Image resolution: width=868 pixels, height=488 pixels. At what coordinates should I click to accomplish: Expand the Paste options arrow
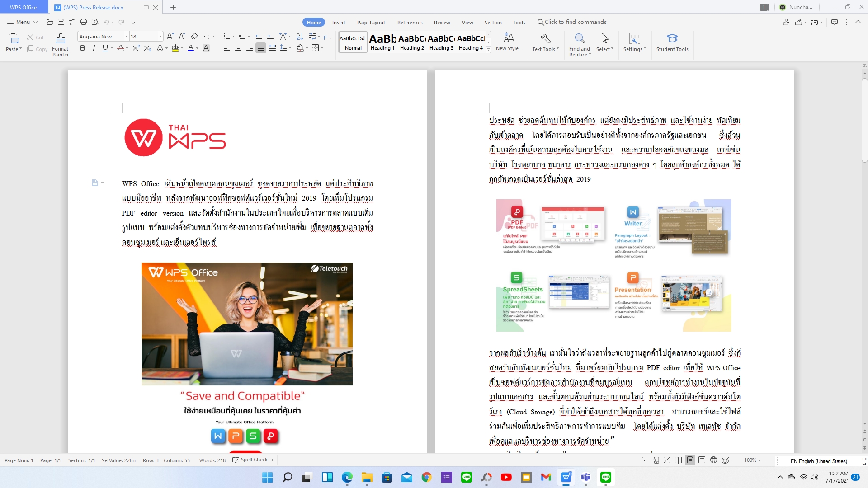click(20, 49)
